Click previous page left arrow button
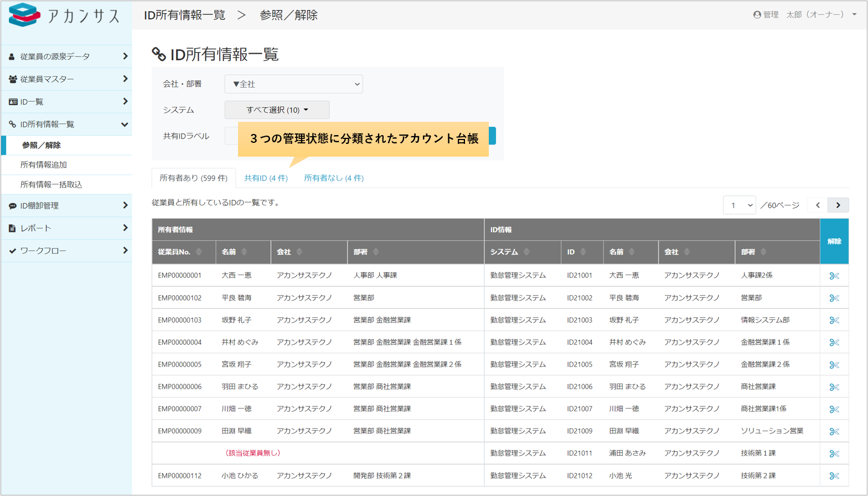 coord(818,205)
